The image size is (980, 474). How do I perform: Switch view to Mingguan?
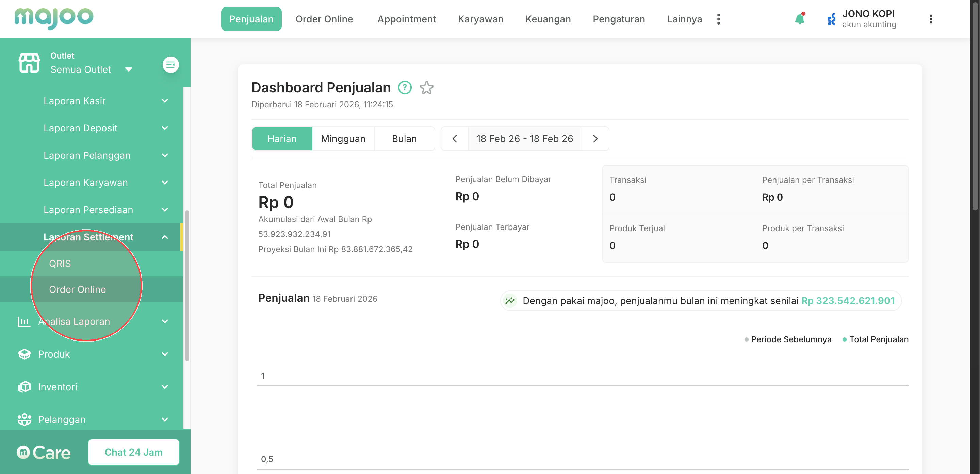[x=343, y=139]
